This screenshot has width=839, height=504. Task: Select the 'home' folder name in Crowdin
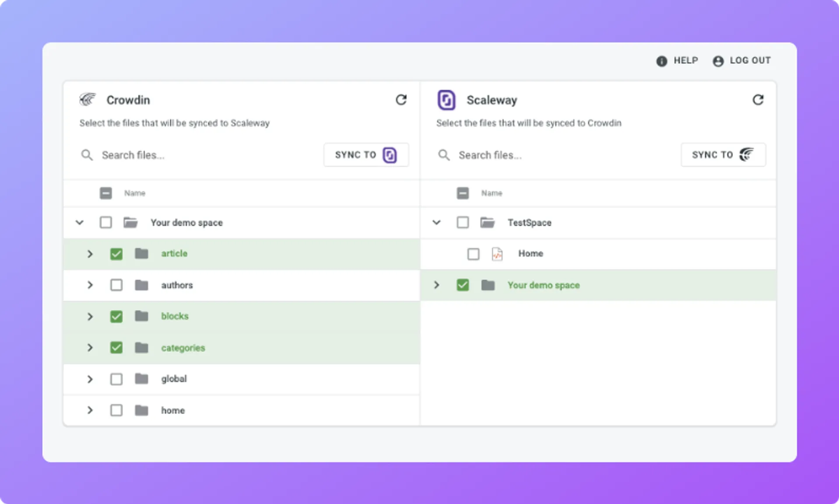coord(173,411)
